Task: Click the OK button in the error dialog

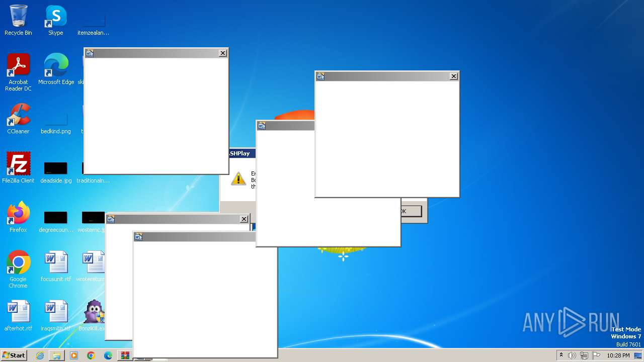Action: [x=412, y=211]
